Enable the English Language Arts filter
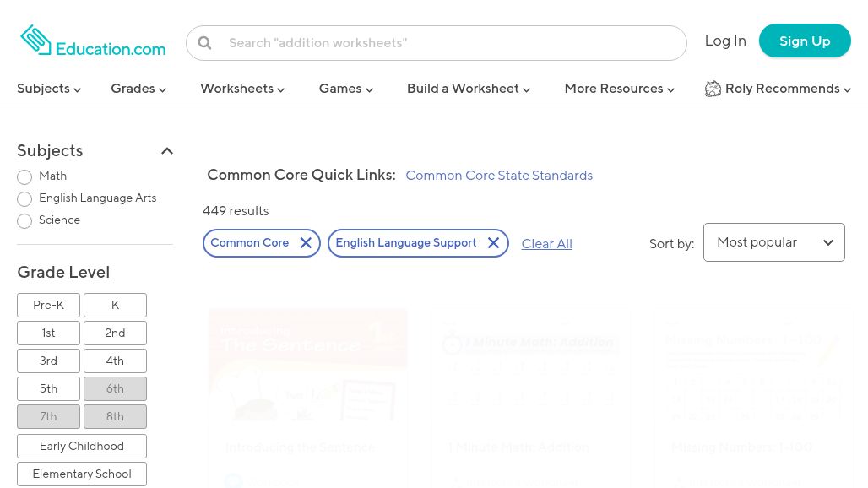Viewport: 868px width, 488px height. (x=24, y=199)
